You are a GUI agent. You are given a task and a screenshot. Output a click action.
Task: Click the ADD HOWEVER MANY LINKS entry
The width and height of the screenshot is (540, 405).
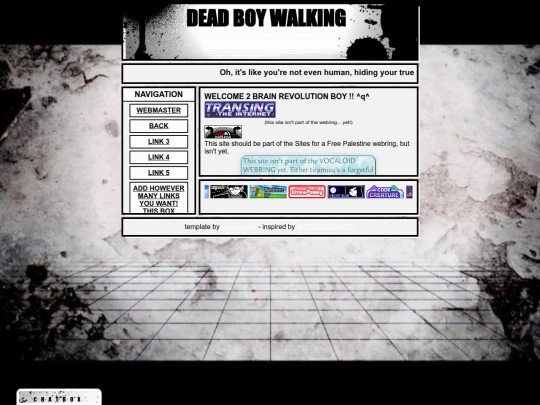(x=159, y=198)
